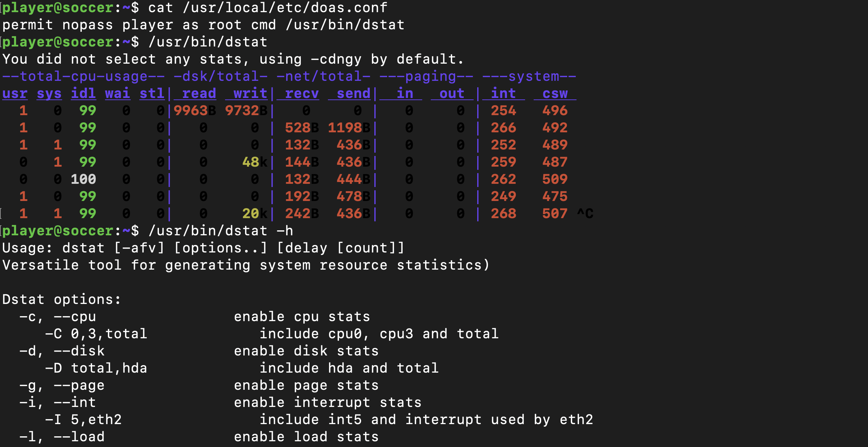Image resolution: width=868 pixels, height=447 pixels.
Task: Click the 'cat /usr/local/etc/doas.conf' command text
Action: click(268, 8)
